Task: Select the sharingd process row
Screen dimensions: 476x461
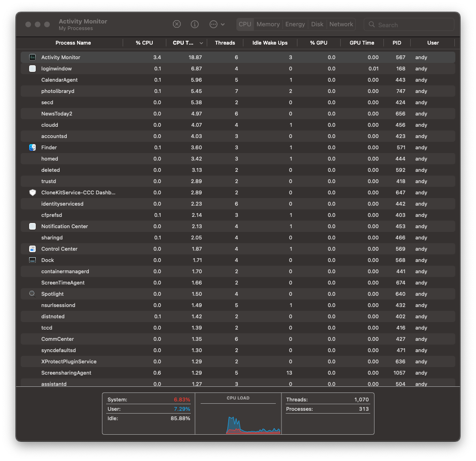Action: pos(238,238)
